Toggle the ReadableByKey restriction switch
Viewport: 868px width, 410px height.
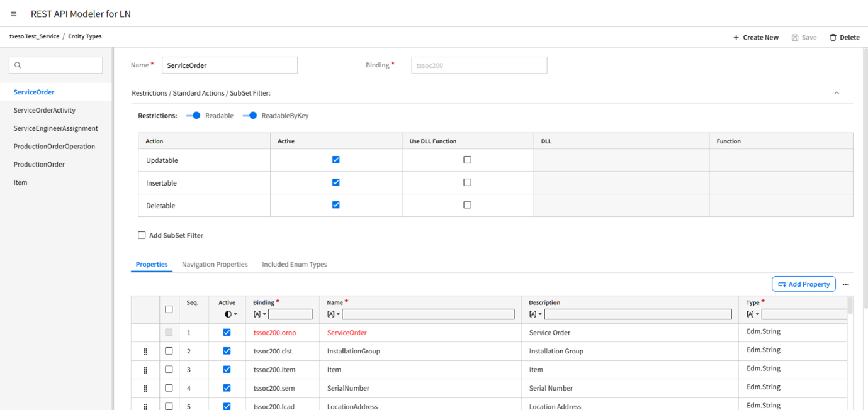(x=250, y=116)
